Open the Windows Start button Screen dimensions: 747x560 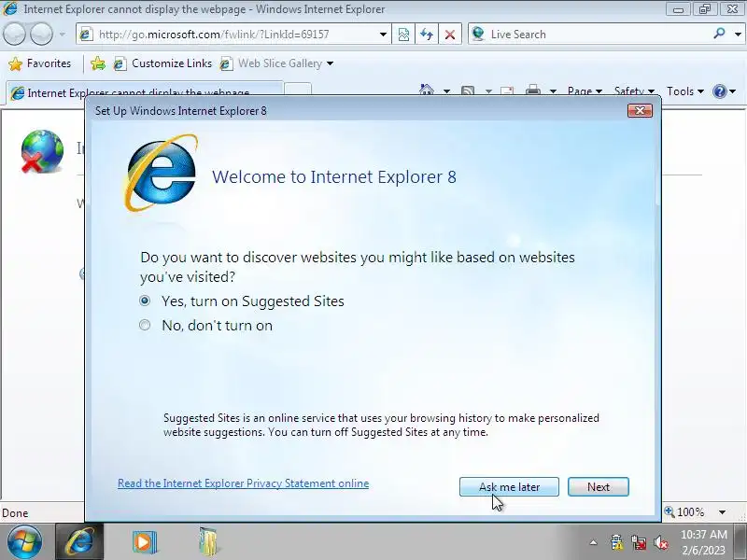tap(24, 541)
